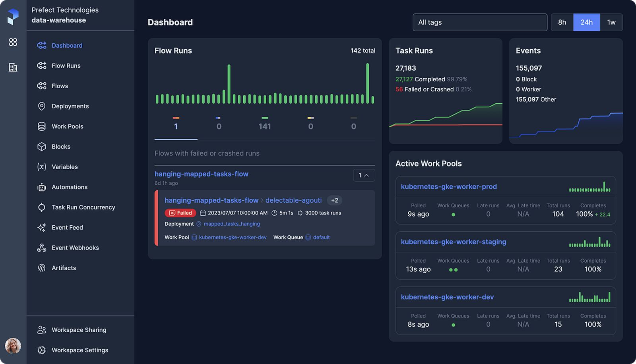Screen dimensions: 636x364
Task: Open the workspaces grid icon
Action: click(13, 42)
